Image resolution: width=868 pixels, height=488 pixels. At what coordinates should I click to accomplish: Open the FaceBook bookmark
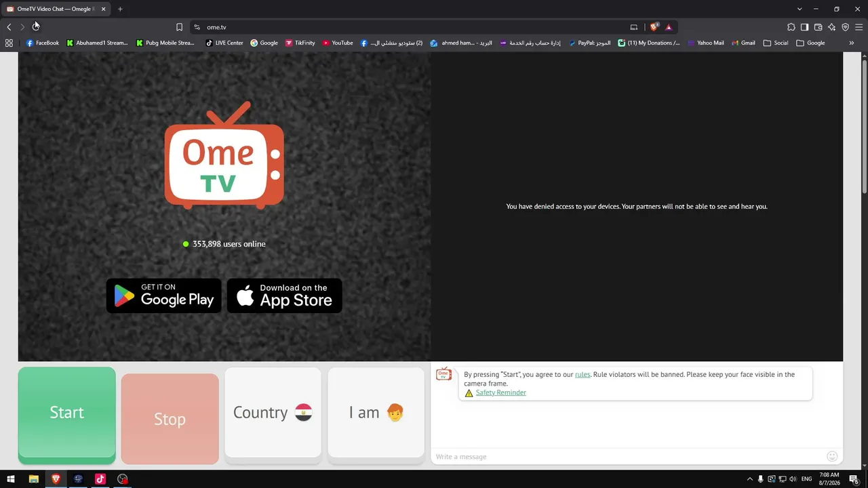click(42, 43)
